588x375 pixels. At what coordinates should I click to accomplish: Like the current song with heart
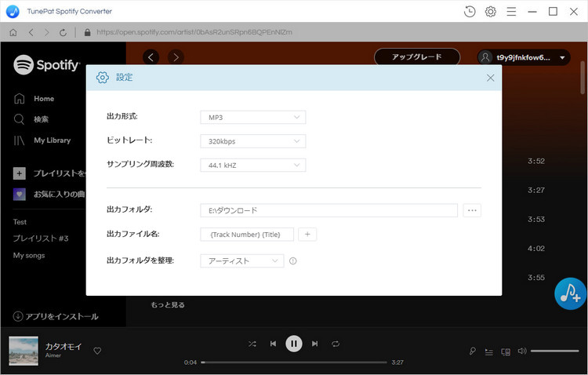[x=97, y=351]
